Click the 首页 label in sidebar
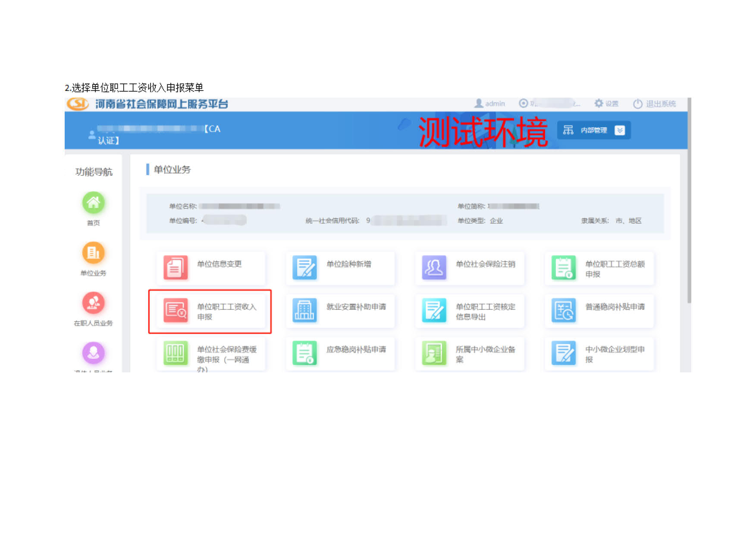Viewport: 756px width, 534px height. coord(94,223)
